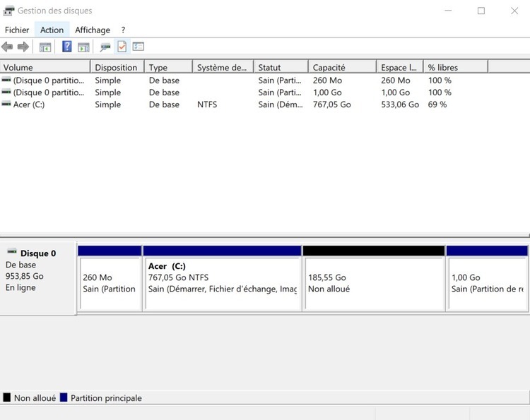This screenshot has height=420, width=530.
Task: Open the ? help menu
Action: pyautogui.click(x=123, y=30)
